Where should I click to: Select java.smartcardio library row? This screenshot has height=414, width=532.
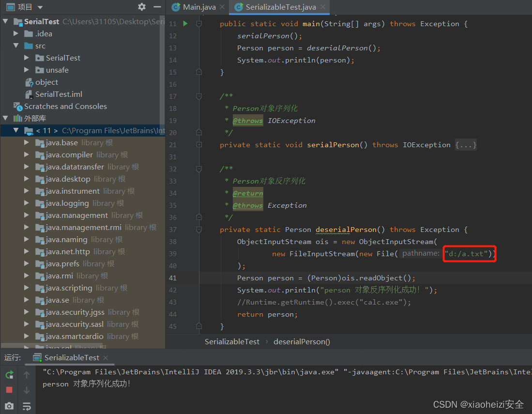[82, 337]
